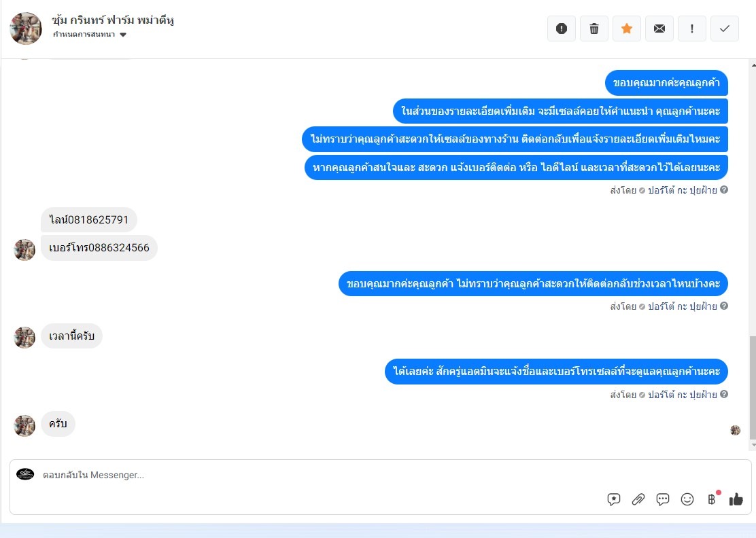Delete conversation with the trash icon
Image resolution: width=756 pixels, height=538 pixels.
coord(594,29)
